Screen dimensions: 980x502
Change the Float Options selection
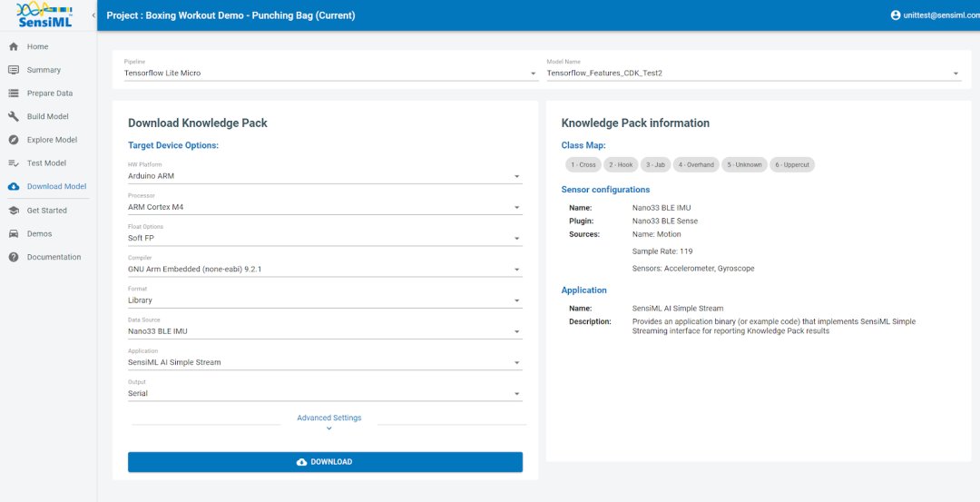pos(324,238)
